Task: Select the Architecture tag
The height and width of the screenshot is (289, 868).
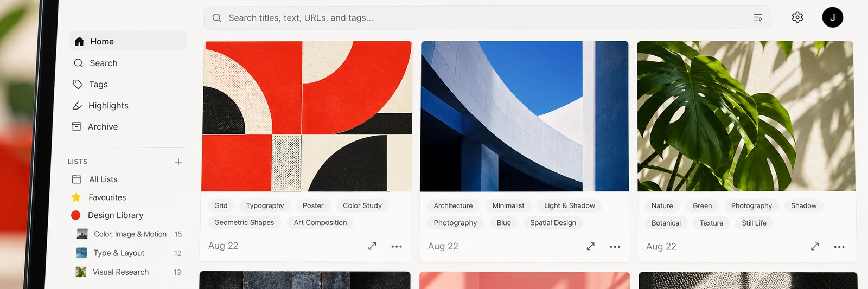Action: coord(453,205)
